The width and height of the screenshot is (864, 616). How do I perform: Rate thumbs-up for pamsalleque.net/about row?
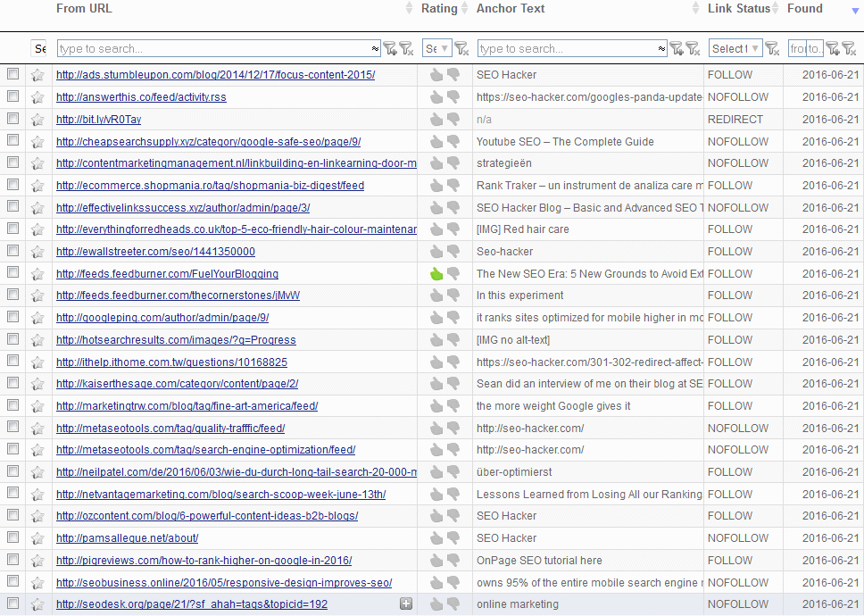click(436, 538)
